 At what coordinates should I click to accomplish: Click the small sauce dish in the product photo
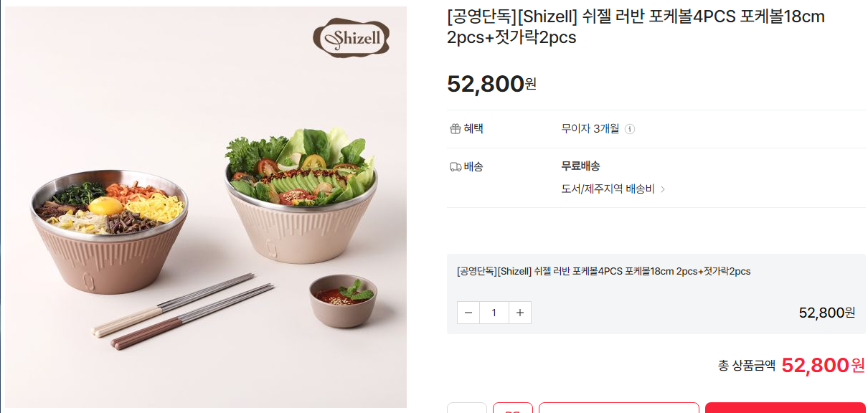click(x=343, y=300)
